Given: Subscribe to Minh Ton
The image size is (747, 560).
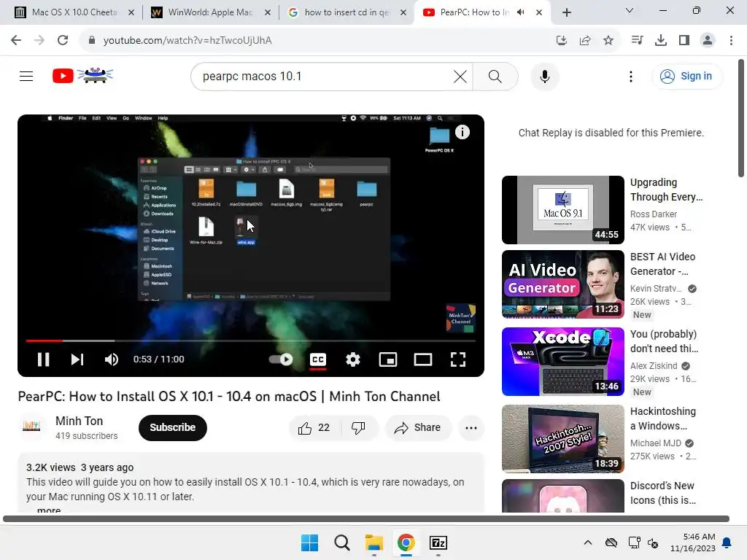Looking at the screenshot, I should 172,427.
